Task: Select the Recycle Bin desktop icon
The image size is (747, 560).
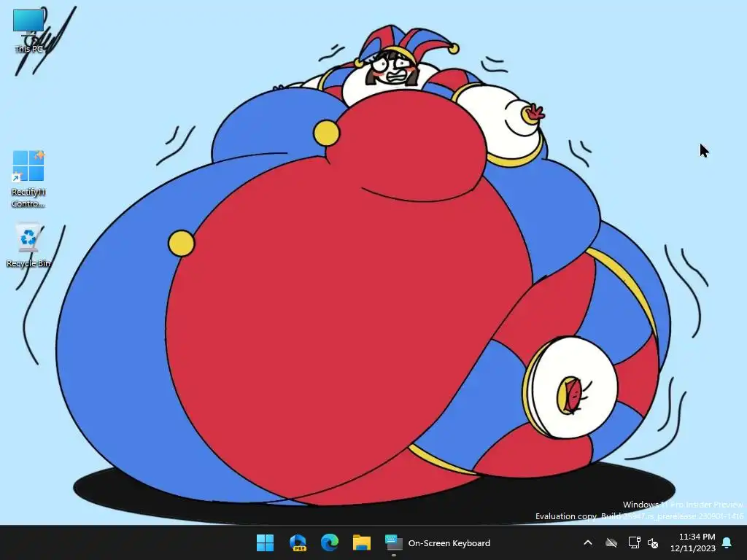Action: click(28, 246)
